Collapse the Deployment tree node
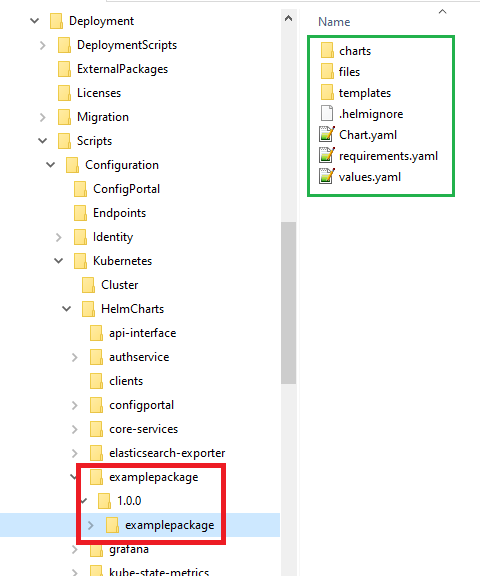 (35, 21)
